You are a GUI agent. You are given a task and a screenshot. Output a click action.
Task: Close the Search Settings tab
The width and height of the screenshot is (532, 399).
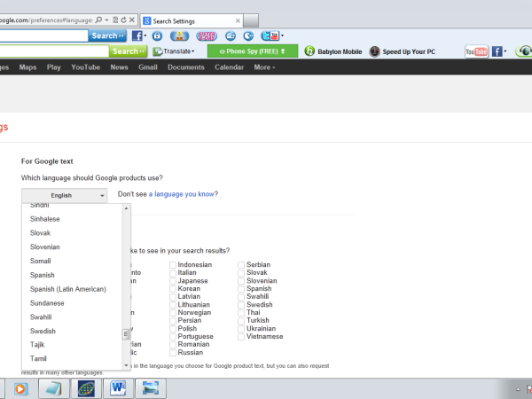238,21
